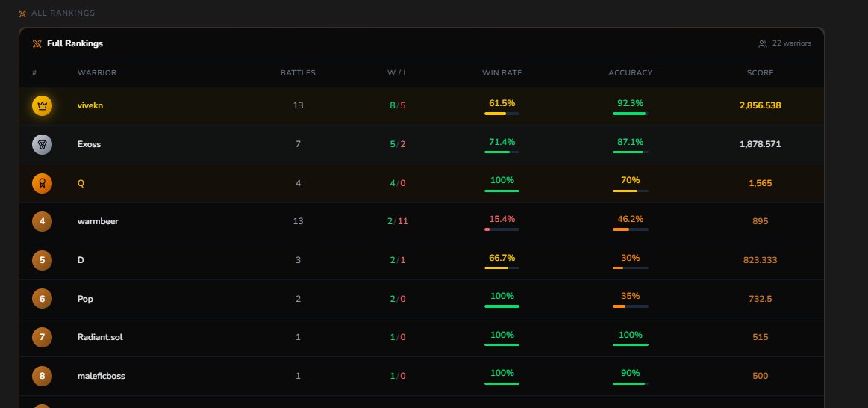Viewport: 868px width, 408px height.
Task: Click the orange ribbon badge for Q
Action: point(42,184)
